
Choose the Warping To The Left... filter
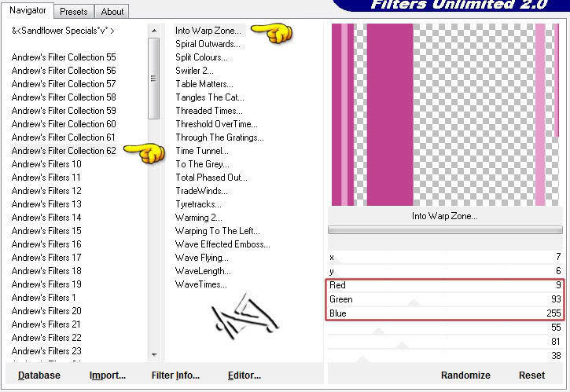coord(217,231)
